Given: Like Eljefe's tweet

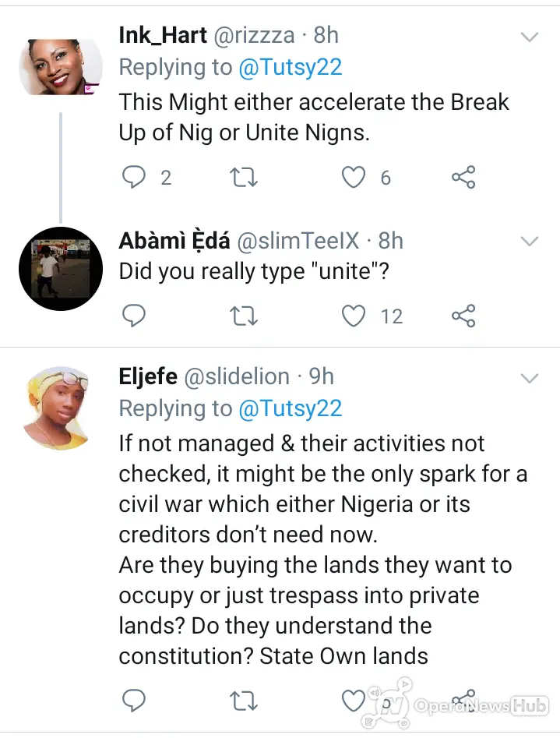Looking at the screenshot, I should pos(353,701).
